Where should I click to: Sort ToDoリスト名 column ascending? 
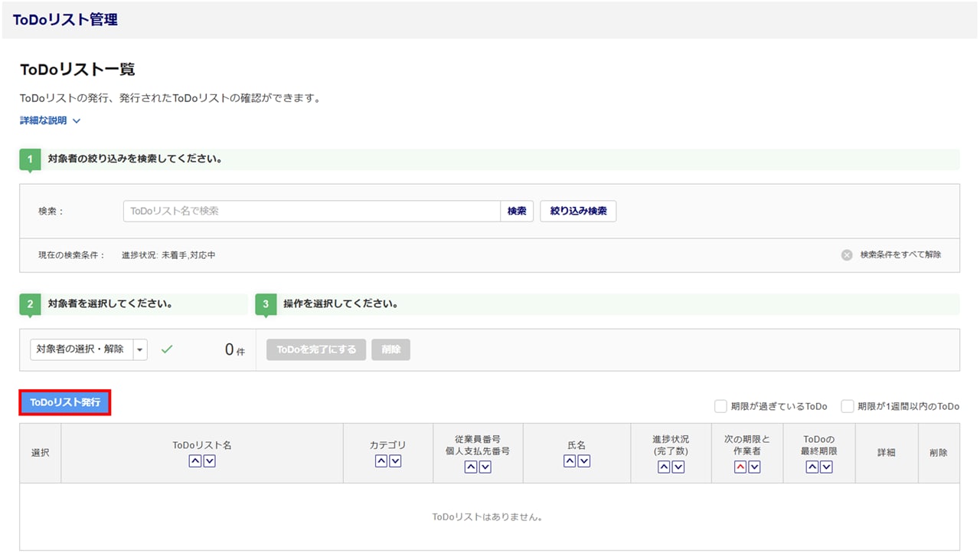(x=194, y=461)
